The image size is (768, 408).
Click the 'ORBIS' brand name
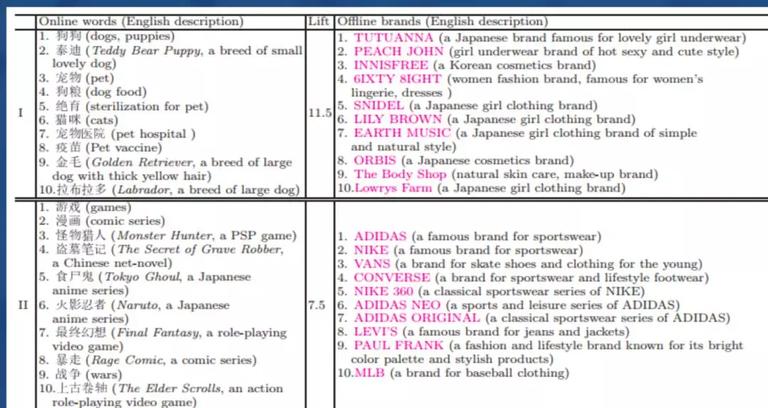point(375,160)
